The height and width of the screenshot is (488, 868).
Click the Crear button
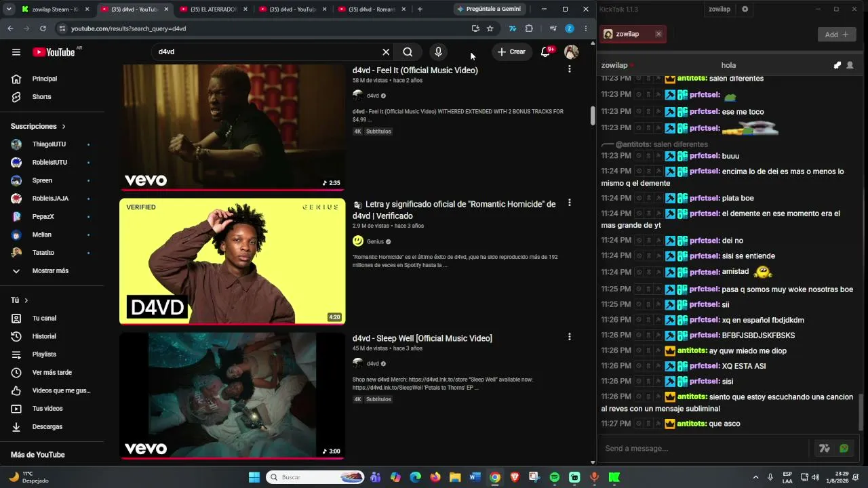[x=511, y=52]
